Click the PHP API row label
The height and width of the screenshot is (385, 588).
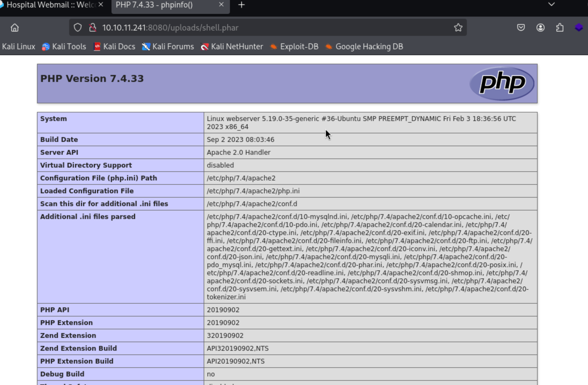(55, 310)
